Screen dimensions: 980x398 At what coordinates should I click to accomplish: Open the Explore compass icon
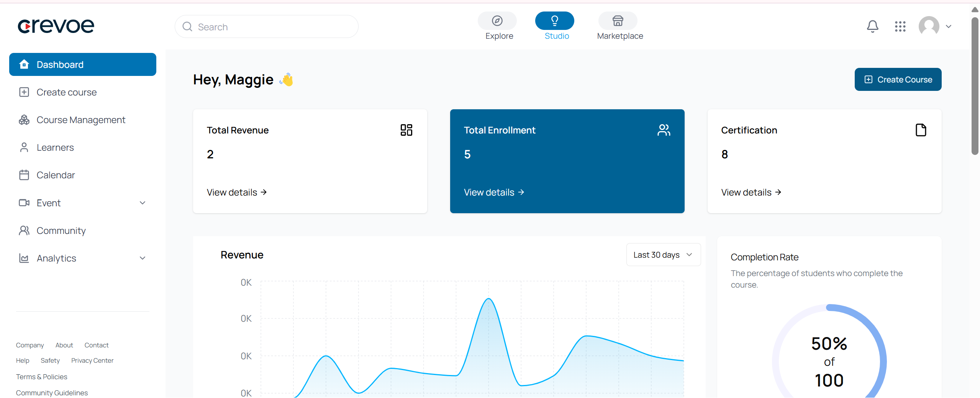coord(497,21)
